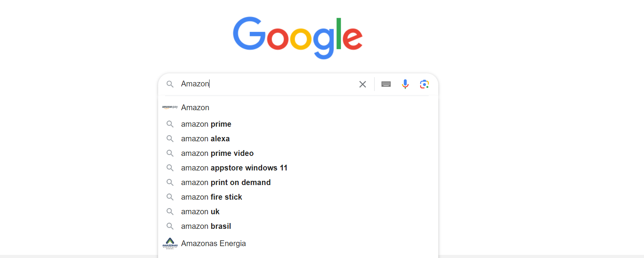Select the amazon fire stick suggestion
This screenshot has width=644, height=258.
[x=211, y=197]
